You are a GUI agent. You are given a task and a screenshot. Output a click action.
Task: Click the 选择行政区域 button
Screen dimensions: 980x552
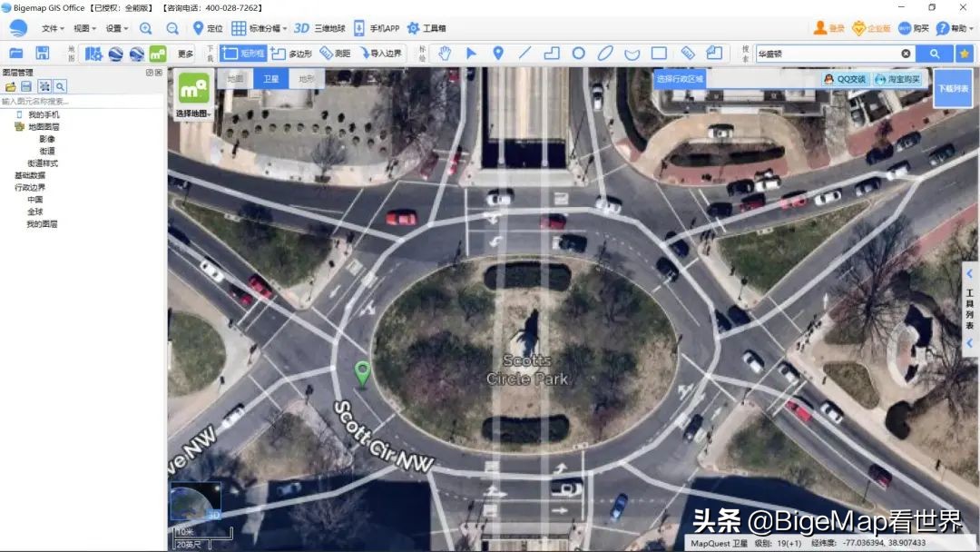[681, 79]
